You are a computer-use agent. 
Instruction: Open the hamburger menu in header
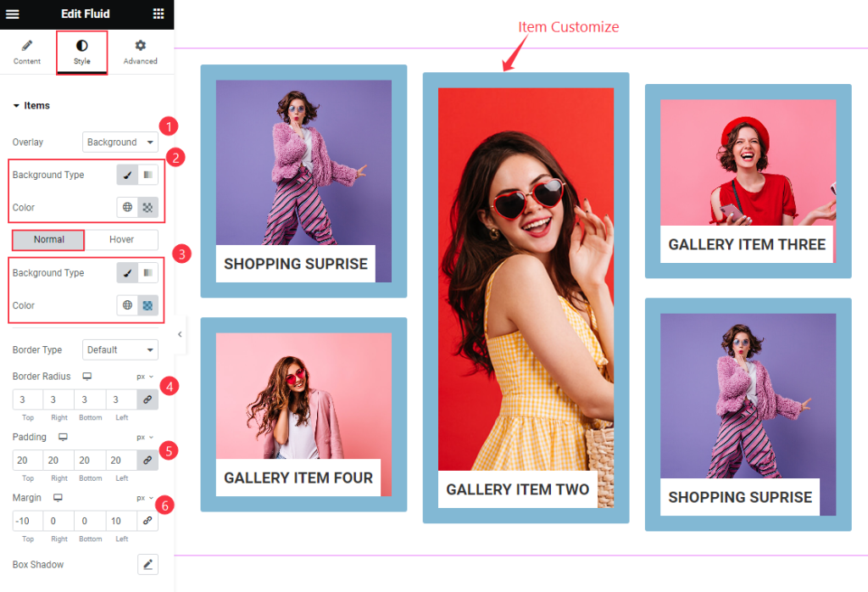[x=12, y=14]
